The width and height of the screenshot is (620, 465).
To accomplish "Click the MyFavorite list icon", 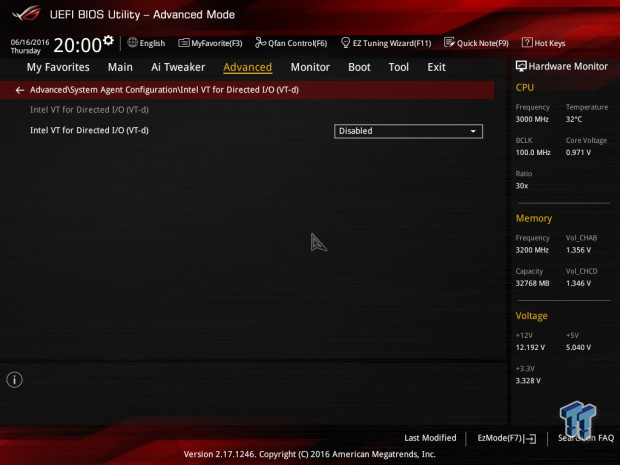I will coord(183,43).
